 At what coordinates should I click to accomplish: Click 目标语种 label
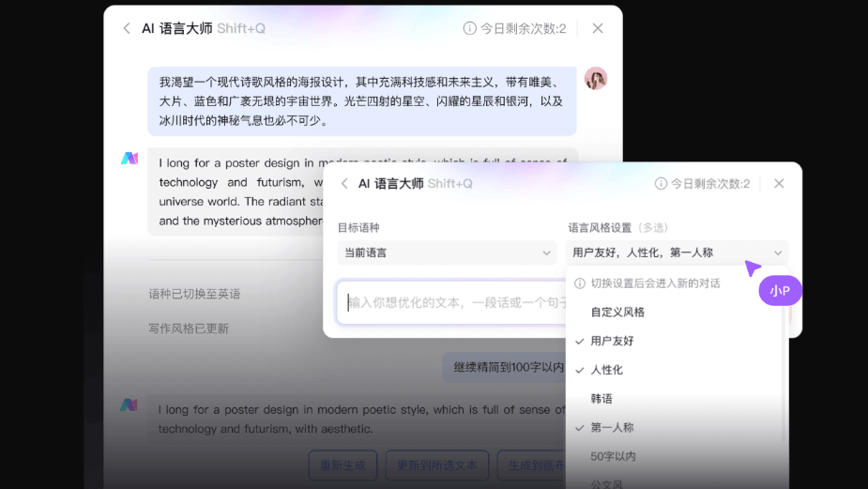coord(358,228)
